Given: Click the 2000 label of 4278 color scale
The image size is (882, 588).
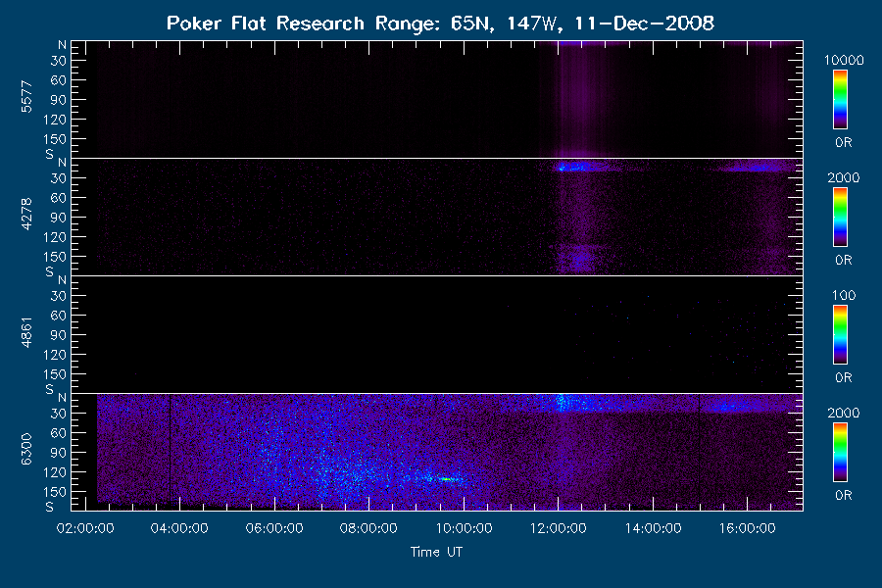Looking at the screenshot, I should (844, 177).
